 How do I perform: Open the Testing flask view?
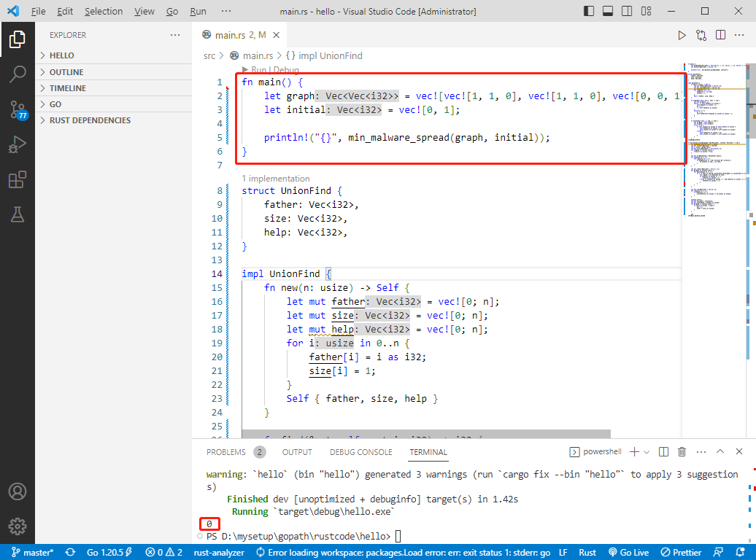coord(18,214)
